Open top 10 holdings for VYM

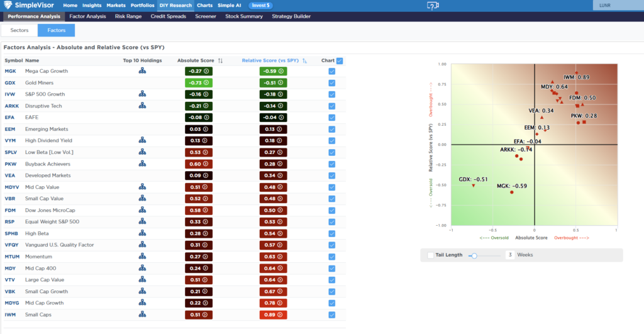pos(142,140)
